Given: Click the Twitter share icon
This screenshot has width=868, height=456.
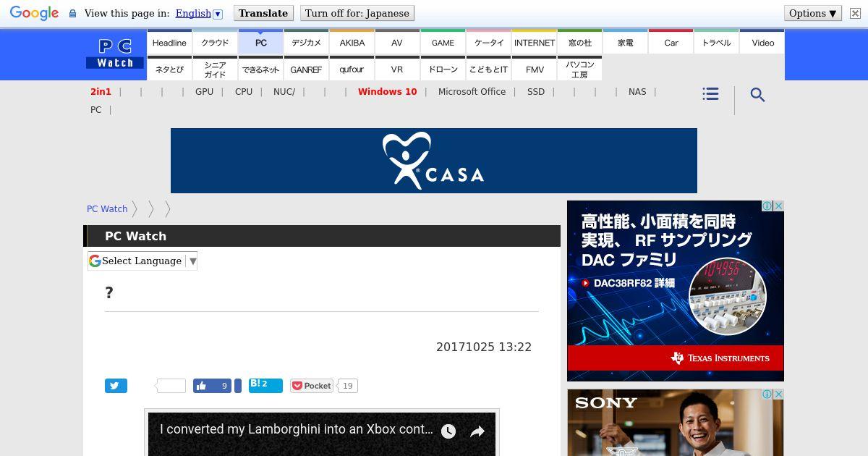Looking at the screenshot, I should tap(116, 386).
